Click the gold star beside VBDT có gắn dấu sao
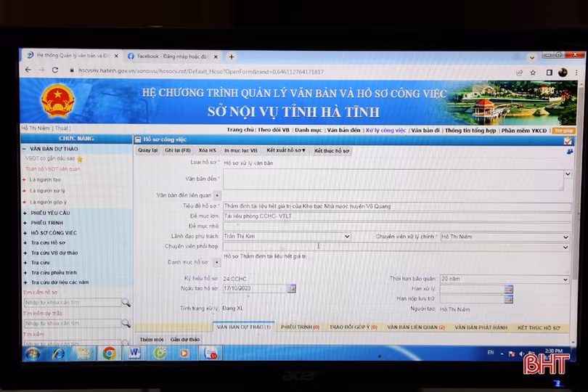Viewport: 588px width, 392px height. (80, 160)
